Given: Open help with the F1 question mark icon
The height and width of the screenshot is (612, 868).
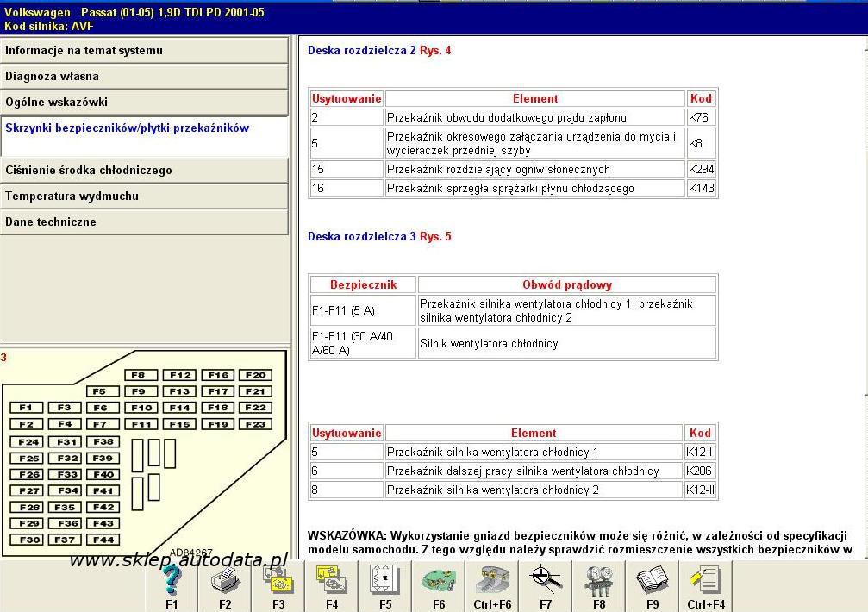Looking at the screenshot, I should coord(172,583).
